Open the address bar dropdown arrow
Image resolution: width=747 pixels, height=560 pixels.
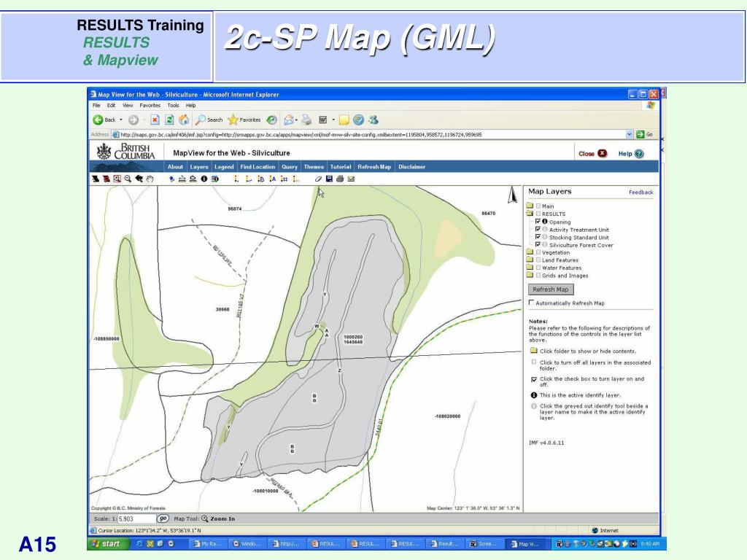click(630, 135)
